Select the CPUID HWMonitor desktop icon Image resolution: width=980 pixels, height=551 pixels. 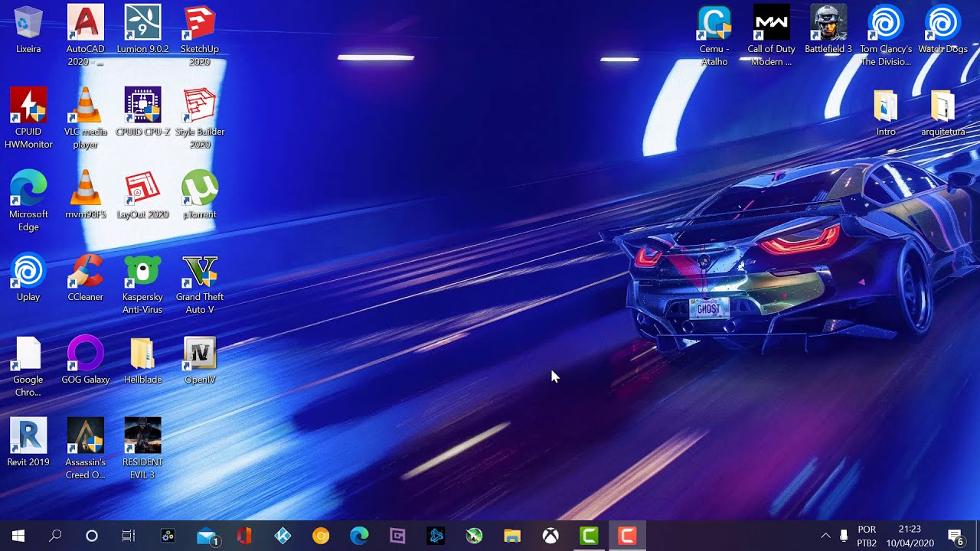coord(28,118)
